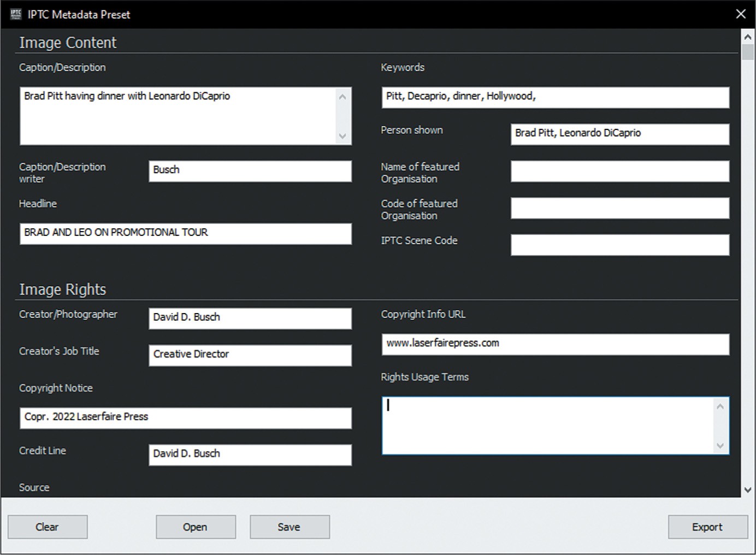The image size is (756, 555).
Task: Click the Clear button
Action: tap(48, 527)
